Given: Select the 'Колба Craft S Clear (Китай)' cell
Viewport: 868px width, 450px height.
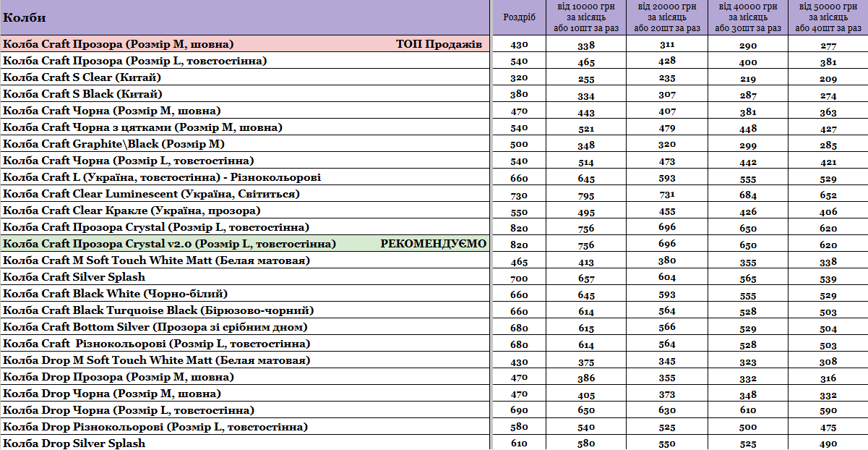Looking at the screenshot, I should coord(82,77).
